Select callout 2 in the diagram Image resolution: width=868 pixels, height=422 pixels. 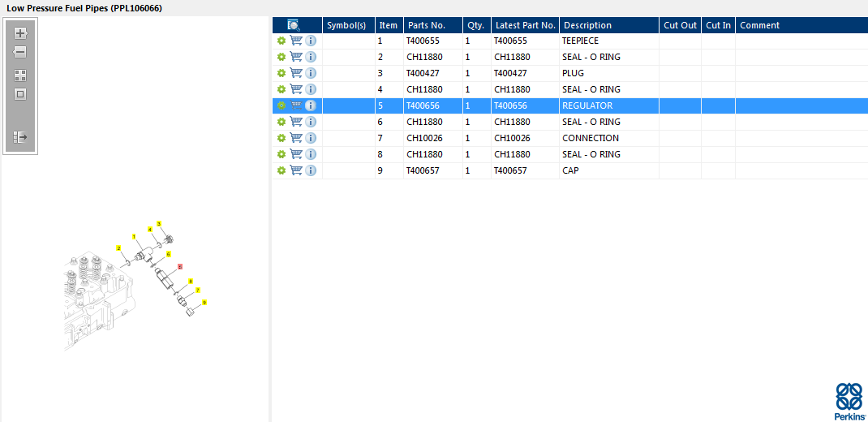coord(118,248)
